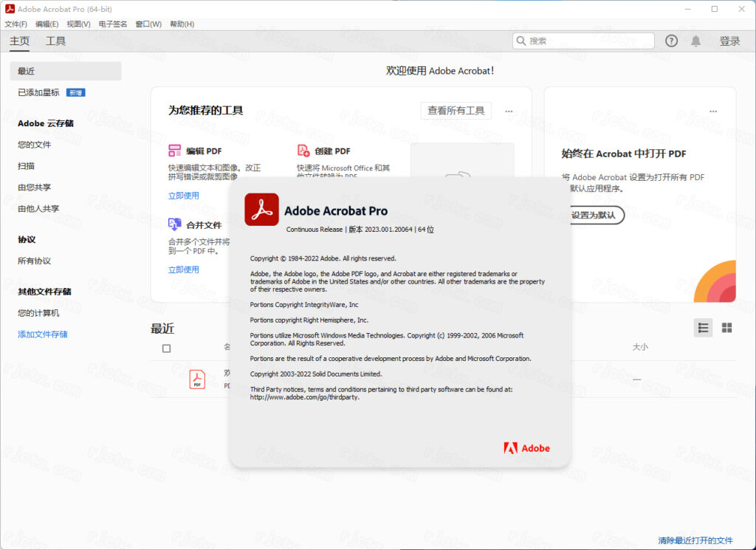Click 立即使用 under 合并文件
The width and height of the screenshot is (756, 550).
pyautogui.click(x=183, y=269)
